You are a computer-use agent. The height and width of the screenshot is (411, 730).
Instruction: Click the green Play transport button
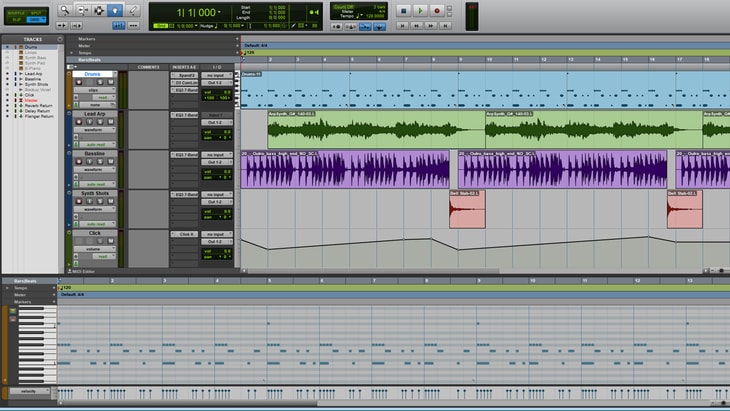[x=420, y=11]
